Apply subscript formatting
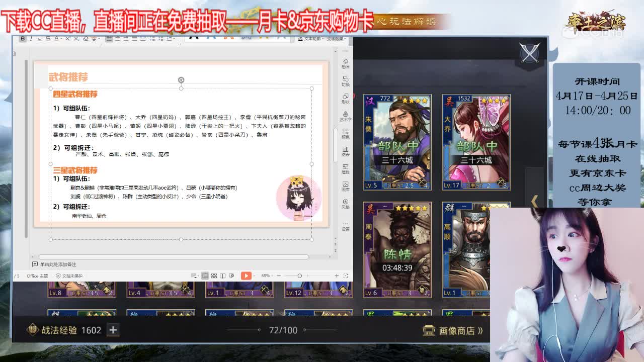The width and height of the screenshot is (644, 362). 76,39
